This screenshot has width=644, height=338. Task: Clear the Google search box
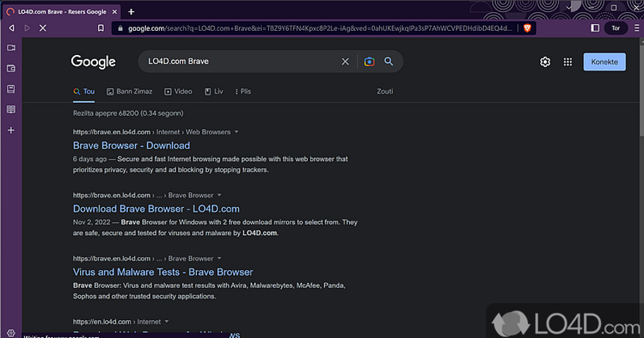pyautogui.click(x=346, y=61)
